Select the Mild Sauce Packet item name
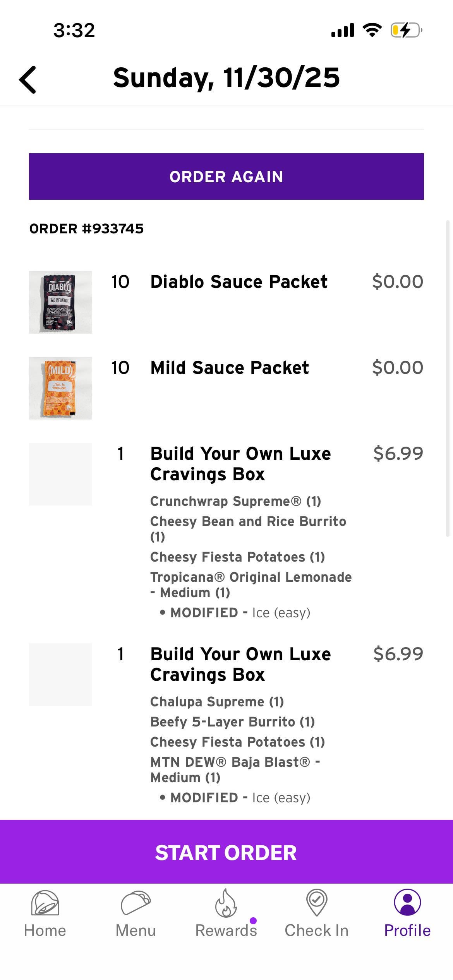Screen dimensions: 453x980 coord(230,368)
